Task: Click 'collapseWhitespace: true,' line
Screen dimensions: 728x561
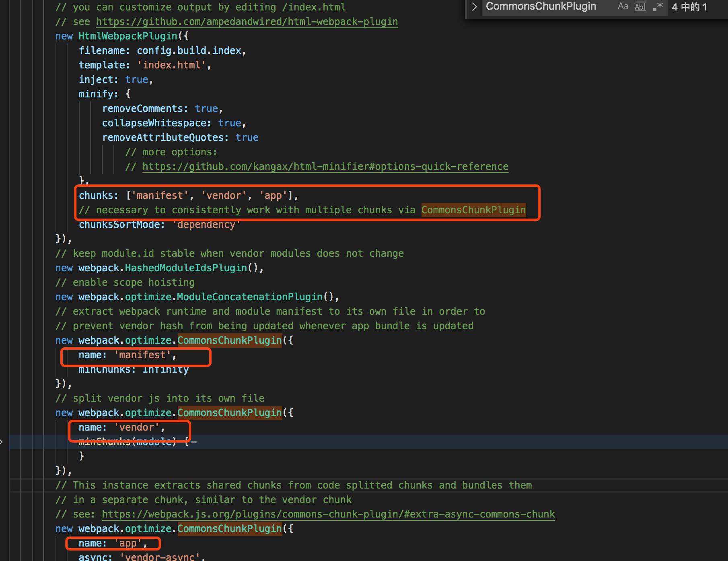Action: (x=174, y=123)
